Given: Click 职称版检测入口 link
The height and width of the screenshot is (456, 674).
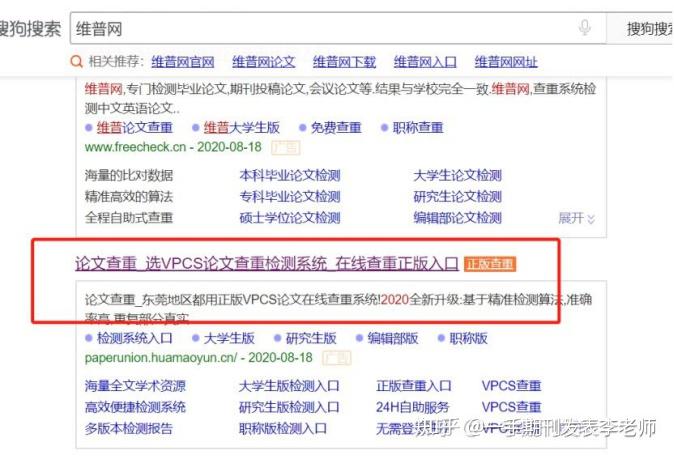Looking at the screenshot, I should (282, 428).
